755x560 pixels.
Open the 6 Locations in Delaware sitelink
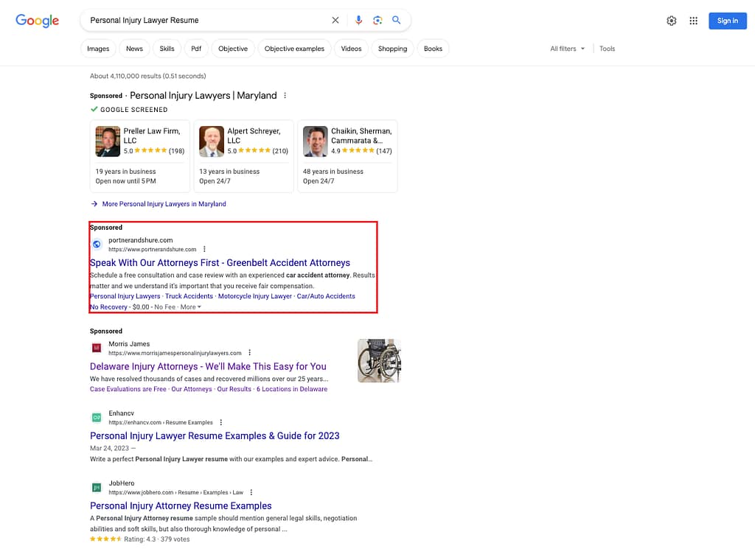pos(292,389)
